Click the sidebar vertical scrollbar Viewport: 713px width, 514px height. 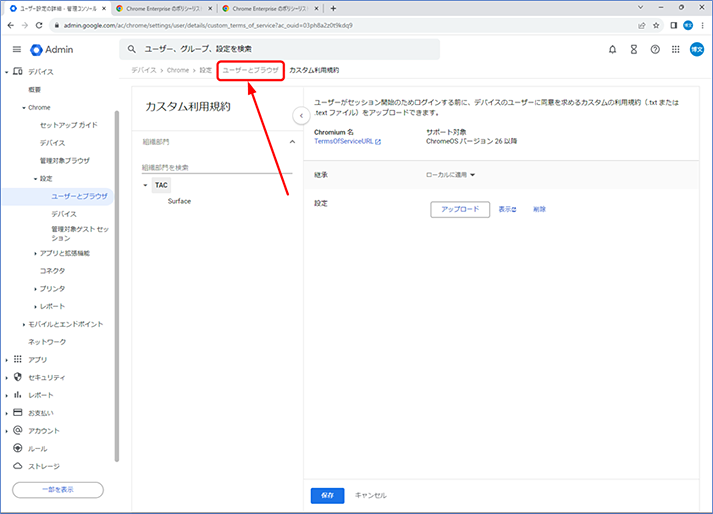click(x=117, y=287)
